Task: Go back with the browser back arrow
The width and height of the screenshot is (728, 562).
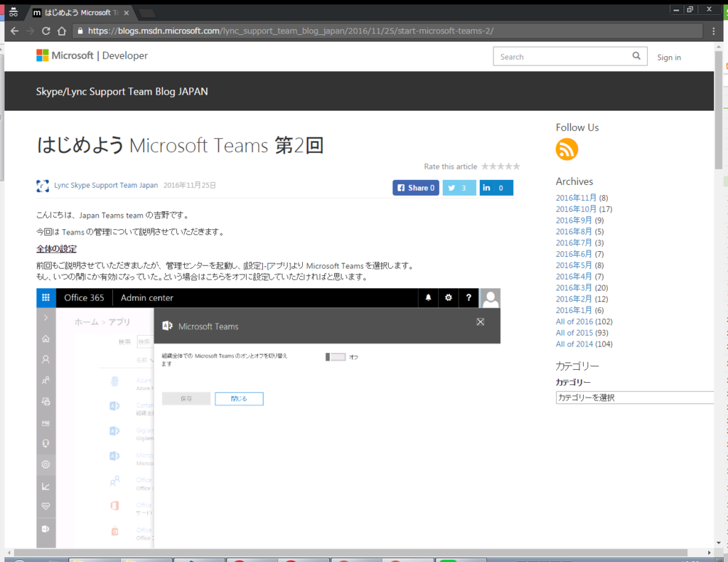Action: coord(14,31)
